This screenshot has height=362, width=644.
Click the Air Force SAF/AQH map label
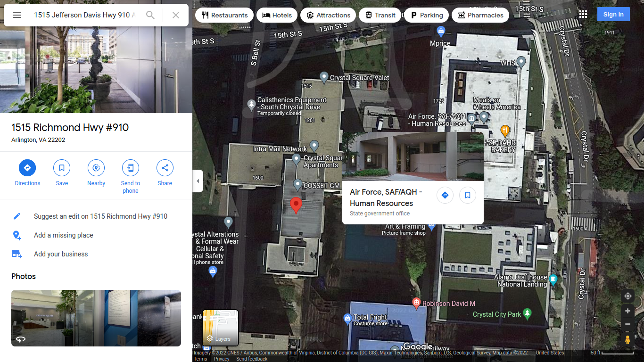(437, 120)
